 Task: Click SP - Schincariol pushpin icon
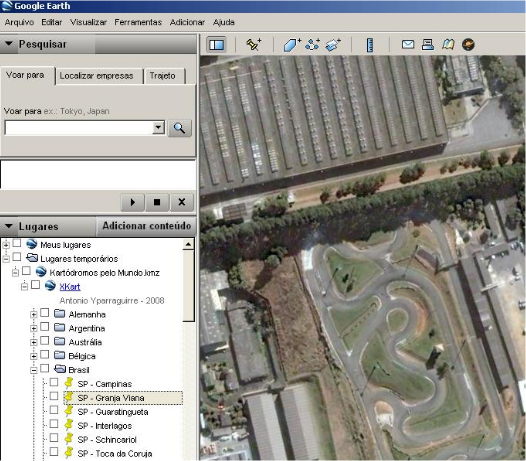pyautogui.click(x=69, y=439)
